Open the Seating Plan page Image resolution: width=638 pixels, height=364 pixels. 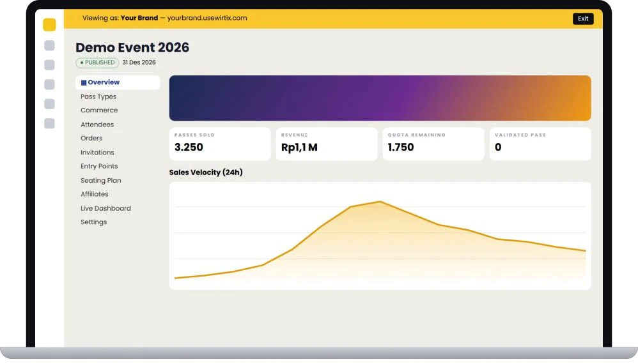[100, 180]
